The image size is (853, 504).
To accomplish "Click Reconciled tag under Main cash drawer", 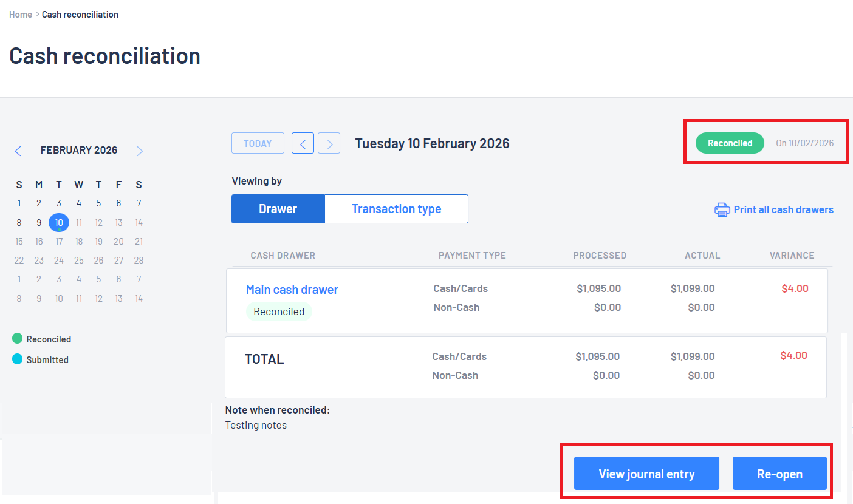I will click(279, 312).
